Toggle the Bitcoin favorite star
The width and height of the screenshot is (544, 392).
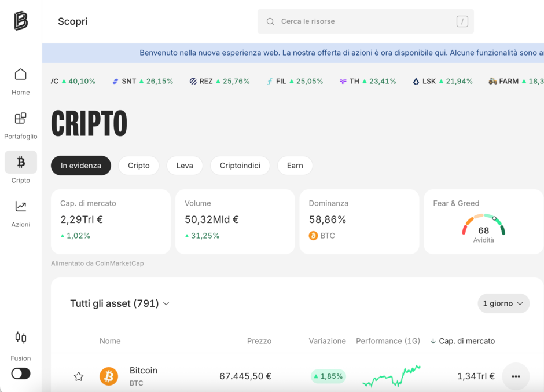coord(79,376)
